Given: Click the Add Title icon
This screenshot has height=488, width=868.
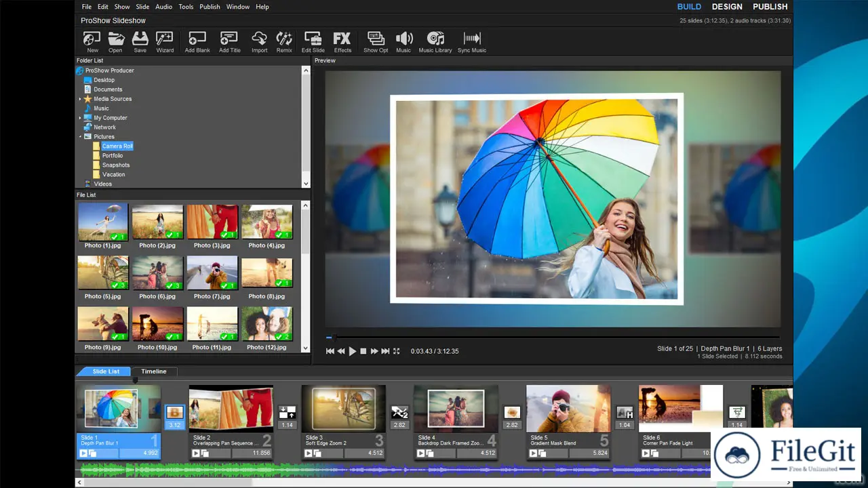Looking at the screenshot, I should 230,41.
